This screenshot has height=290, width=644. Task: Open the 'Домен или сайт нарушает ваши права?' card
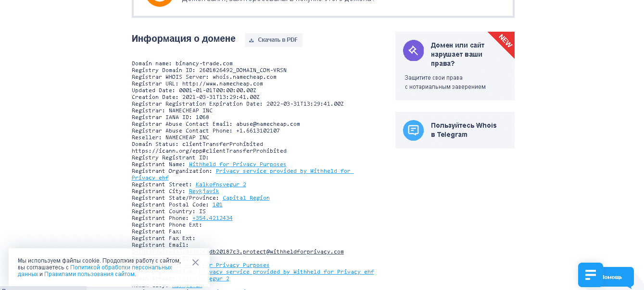(457, 54)
